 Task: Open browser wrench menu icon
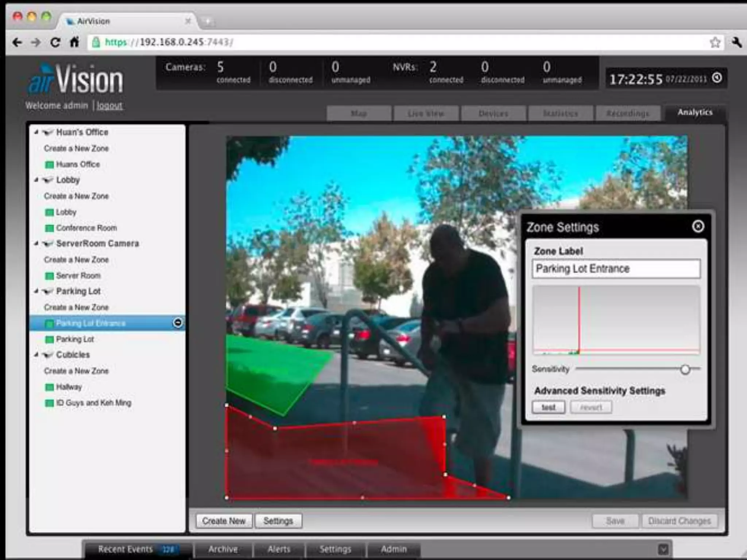(x=736, y=43)
